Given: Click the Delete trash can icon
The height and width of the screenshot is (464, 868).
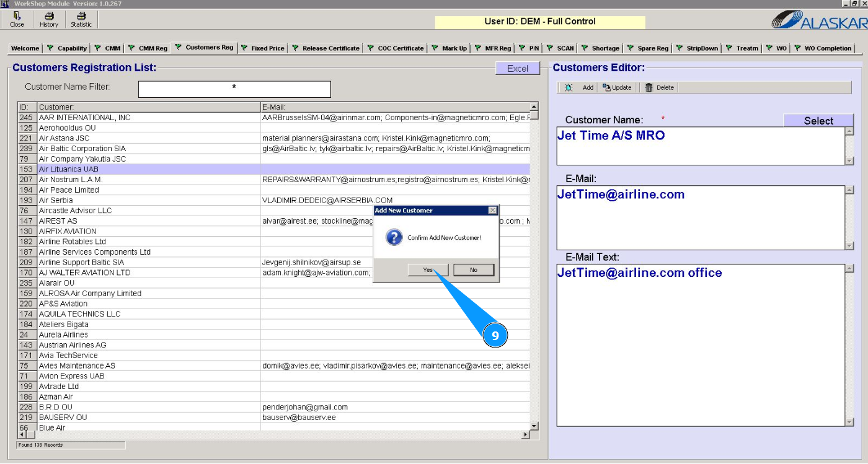Looking at the screenshot, I should (649, 88).
